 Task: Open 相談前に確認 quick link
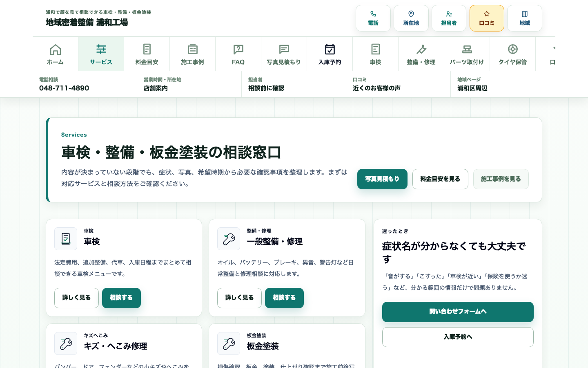click(x=294, y=84)
